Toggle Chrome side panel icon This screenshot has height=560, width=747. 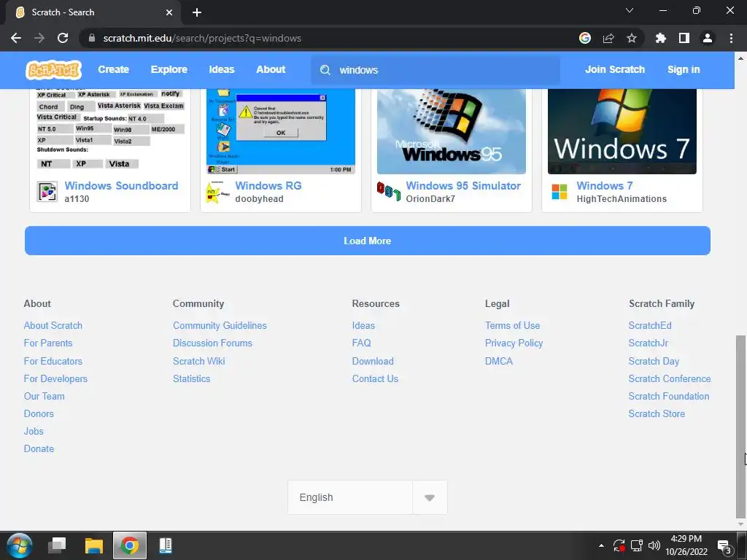point(684,38)
